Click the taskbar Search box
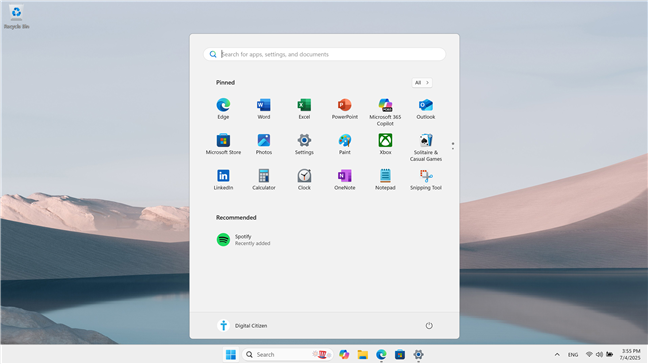The height and width of the screenshot is (364, 648). click(x=288, y=354)
